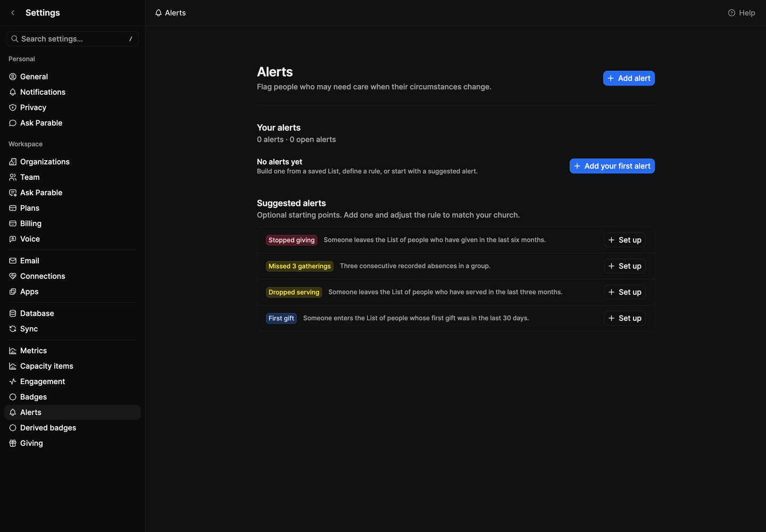Click the '0 alerts · 0 open alerts' text
This screenshot has width=766, height=532.
click(x=296, y=139)
